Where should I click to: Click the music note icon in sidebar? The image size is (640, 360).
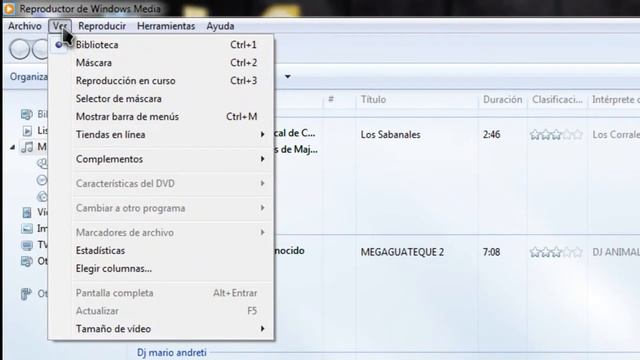(27, 147)
